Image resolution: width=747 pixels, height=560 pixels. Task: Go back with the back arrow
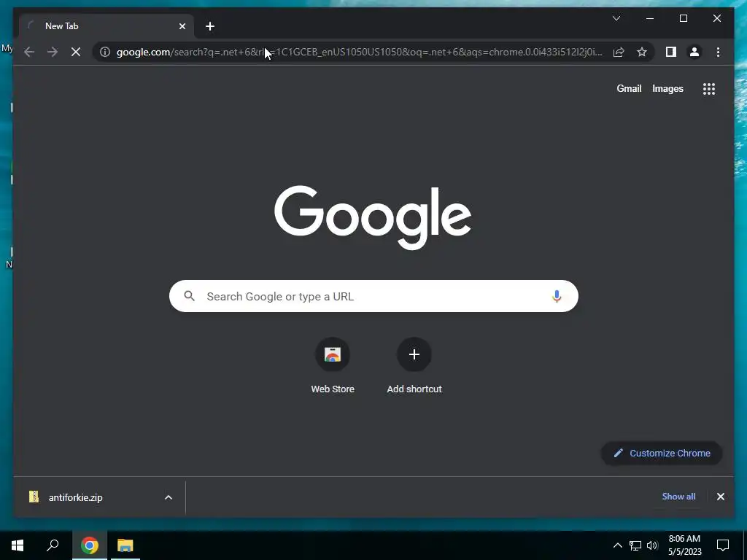tap(29, 52)
